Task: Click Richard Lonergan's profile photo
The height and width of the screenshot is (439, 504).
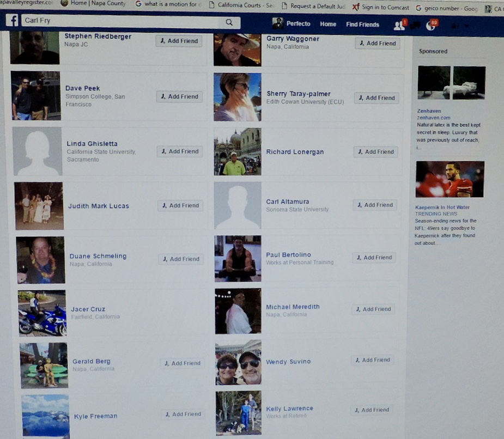Action: (x=238, y=152)
